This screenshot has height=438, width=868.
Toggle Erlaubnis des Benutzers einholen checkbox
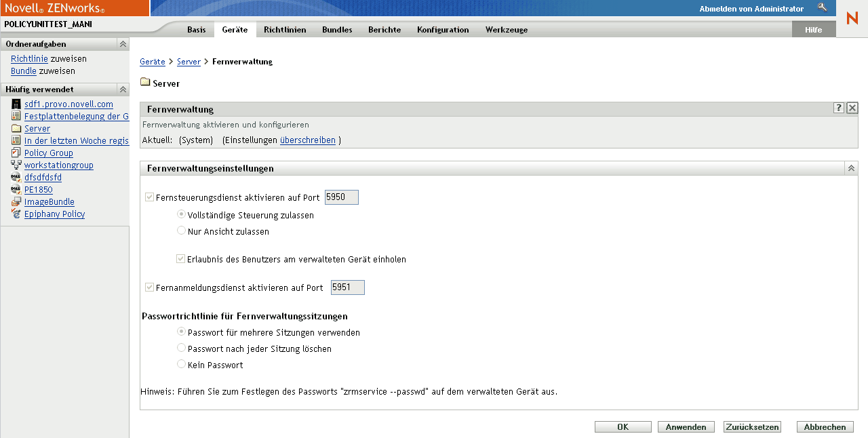click(x=181, y=258)
